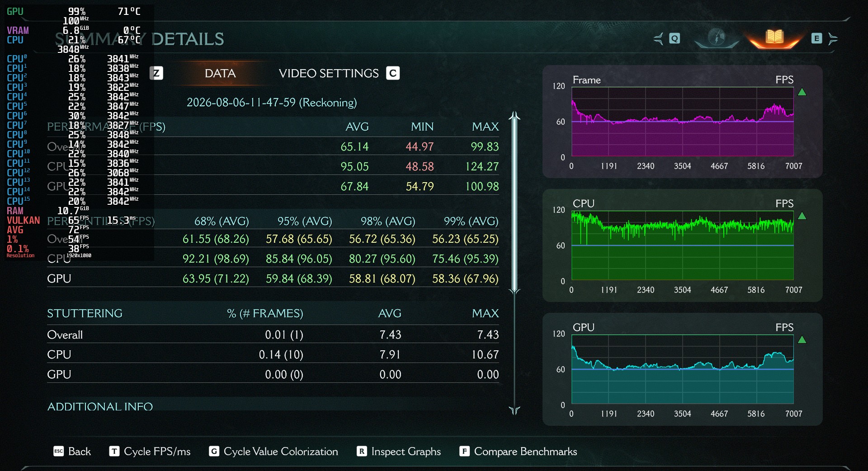Screen dimensions: 868x471
Task: Click the 95% (AVG) percentile column header
Action: (305, 221)
